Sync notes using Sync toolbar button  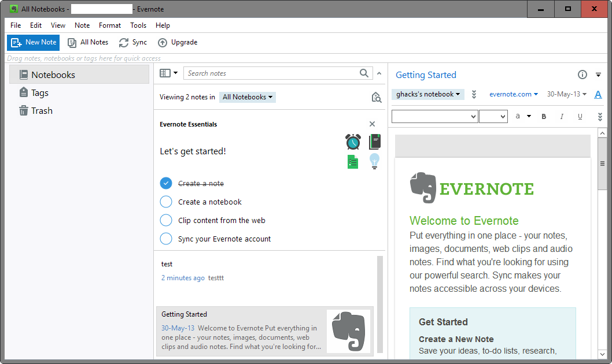[133, 43]
